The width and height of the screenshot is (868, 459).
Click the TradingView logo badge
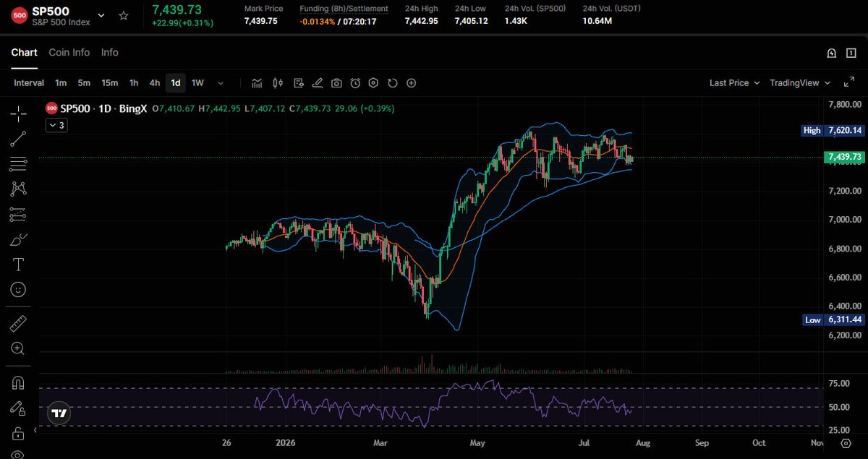(59, 413)
